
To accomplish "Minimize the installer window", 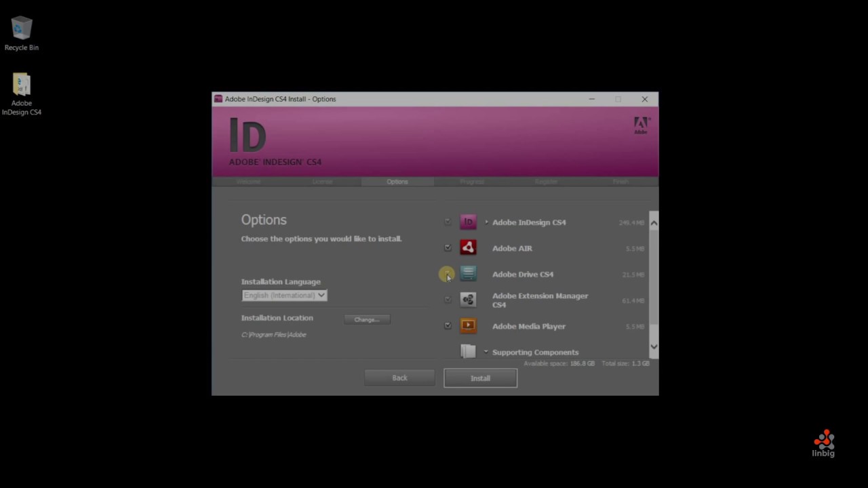I will tap(591, 99).
